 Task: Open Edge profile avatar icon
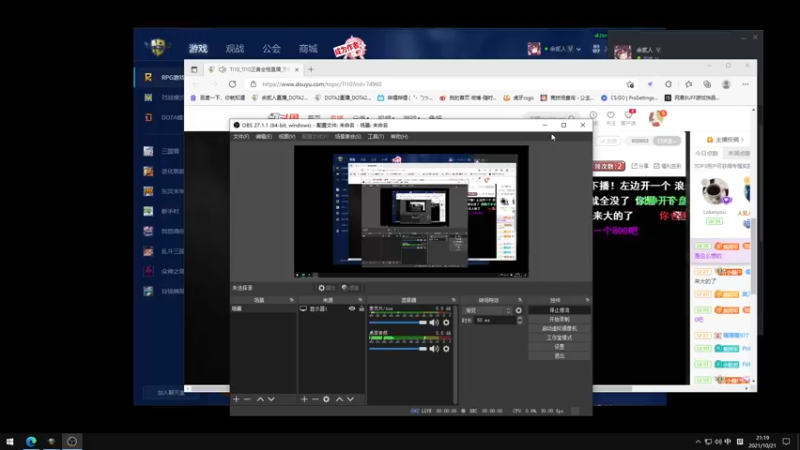click(726, 84)
